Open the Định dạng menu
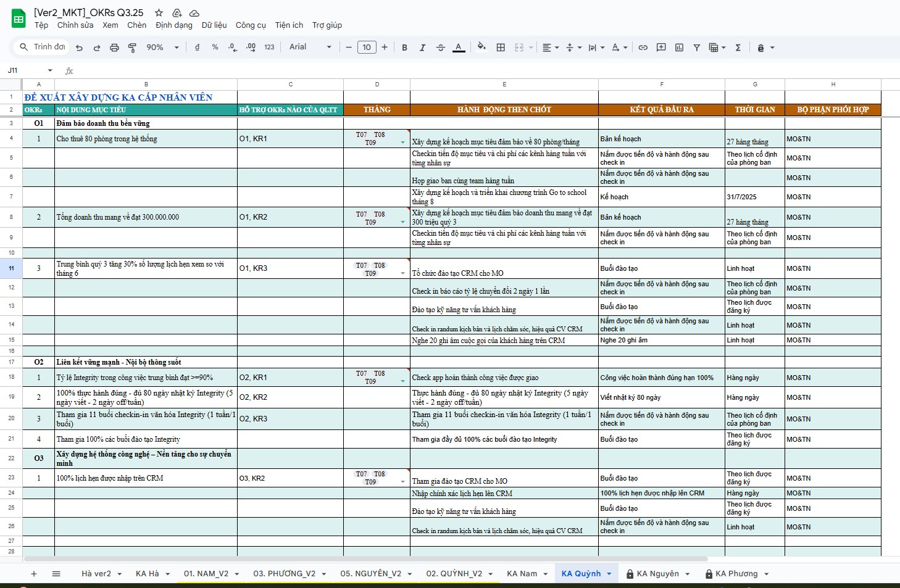This screenshot has width=900, height=588. click(x=173, y=25)
